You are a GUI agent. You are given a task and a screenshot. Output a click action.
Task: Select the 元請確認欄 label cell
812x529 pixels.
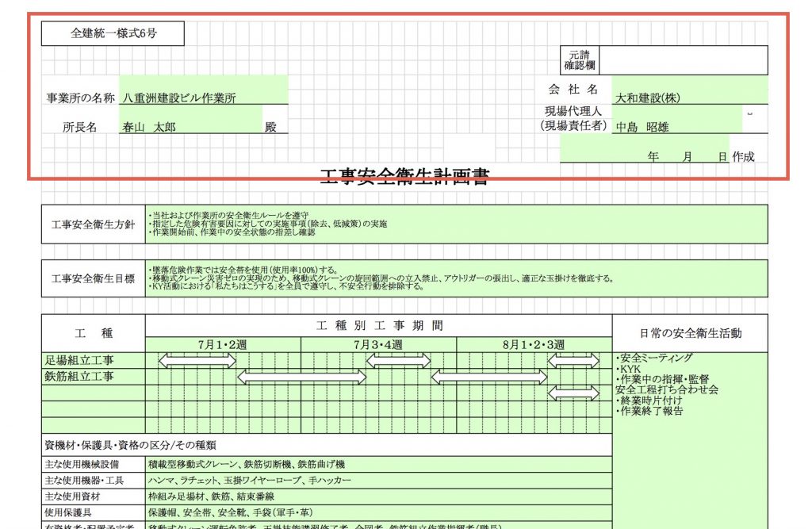(x=580, y=60)
